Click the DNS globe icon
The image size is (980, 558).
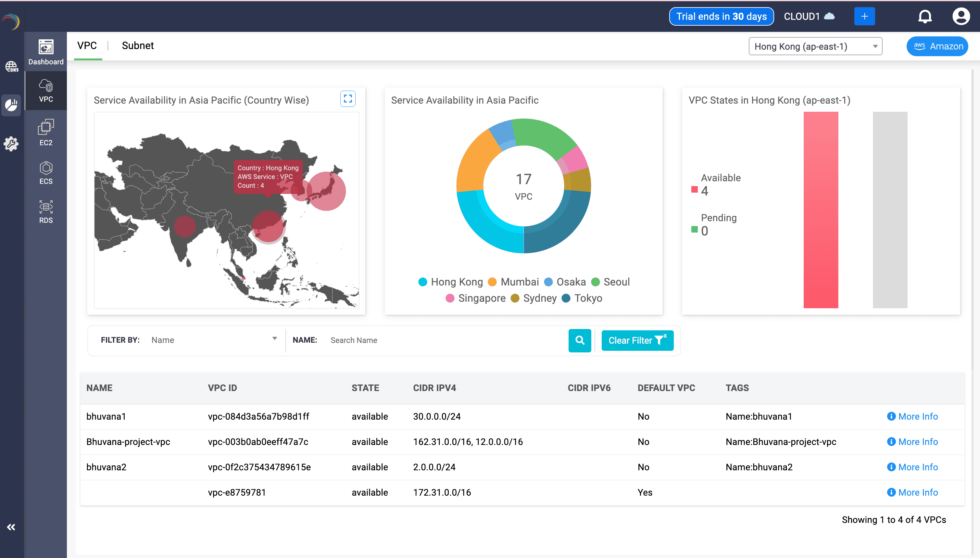(11, 67)
